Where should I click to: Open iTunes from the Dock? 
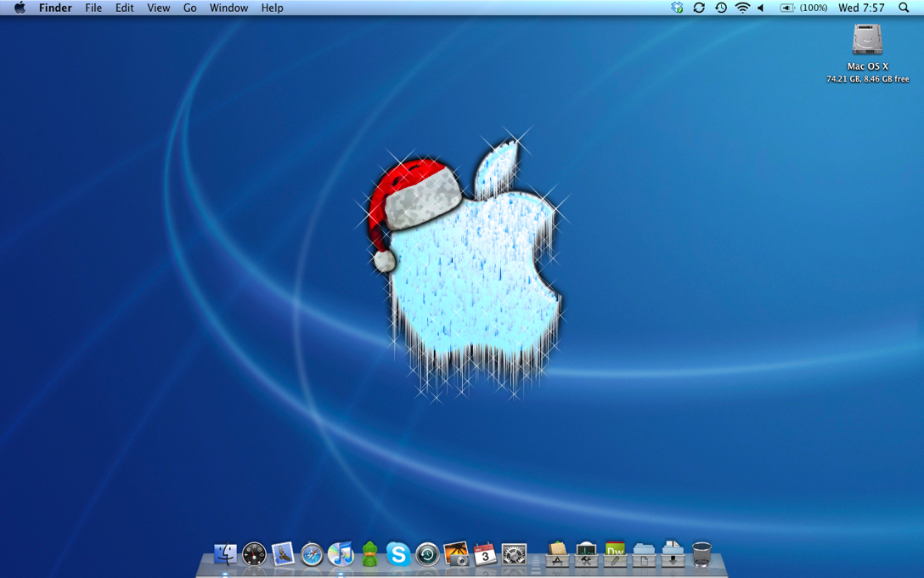pos(341,554)
